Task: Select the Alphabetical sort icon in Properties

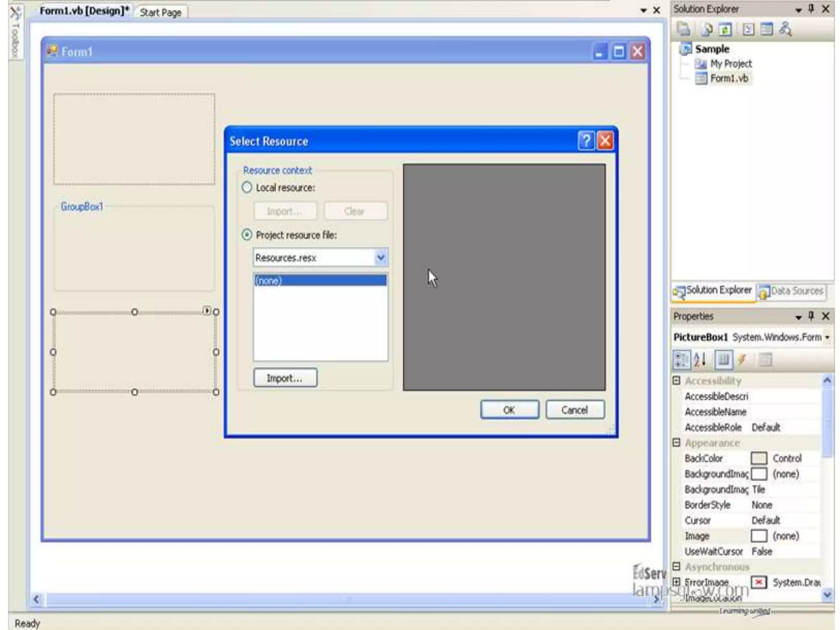Action: tap(700, 360)
